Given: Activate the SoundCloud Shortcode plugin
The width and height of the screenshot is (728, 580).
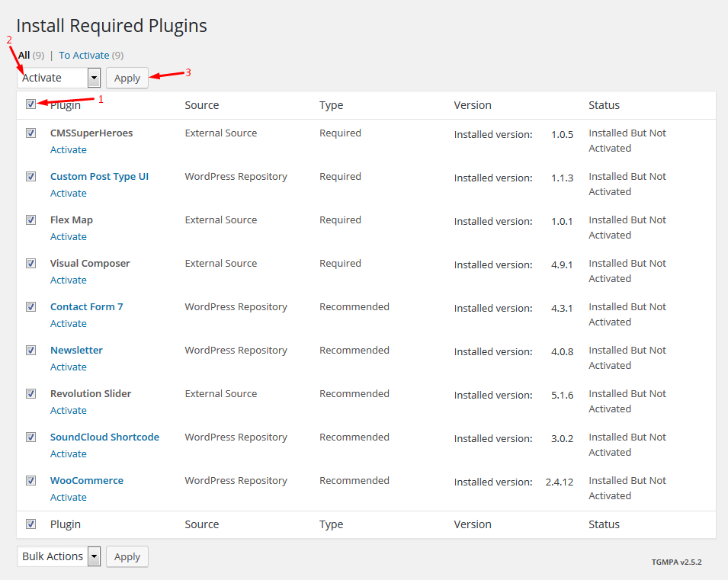Looking at the screenshot, I should pyautogui.click(x=69, y=453).
